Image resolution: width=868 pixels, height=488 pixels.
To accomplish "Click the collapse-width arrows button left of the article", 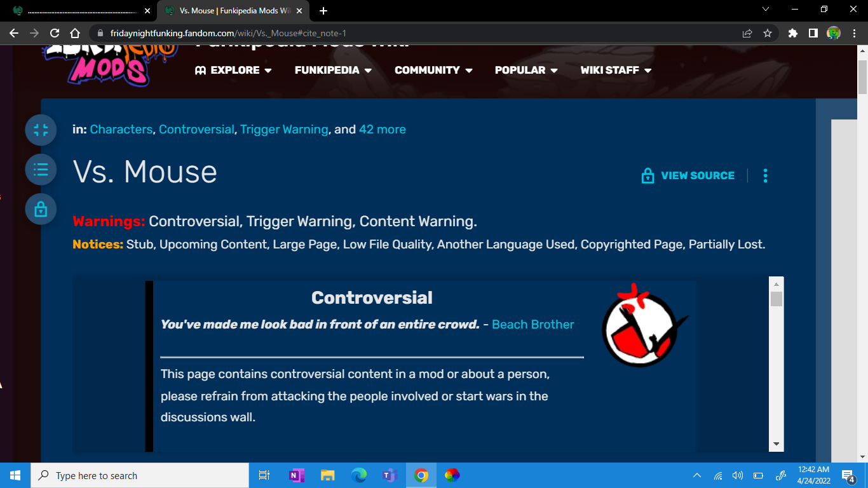I will pos(41,130).
